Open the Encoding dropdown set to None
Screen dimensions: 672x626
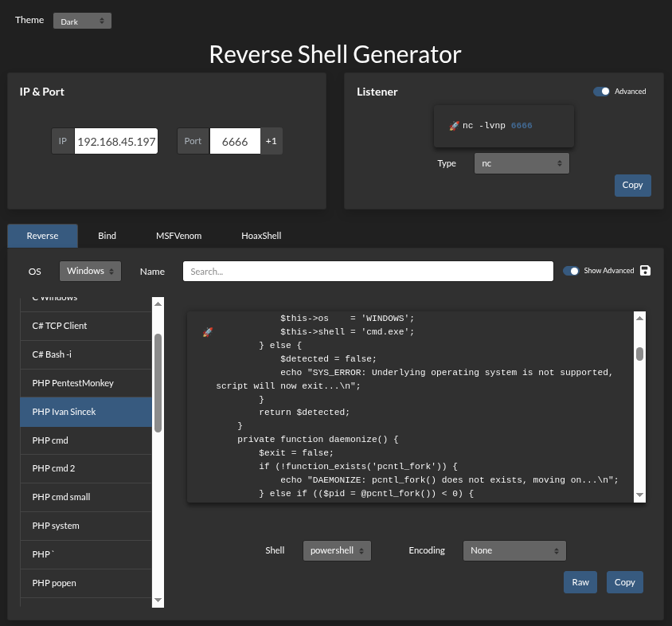point(514,550)
